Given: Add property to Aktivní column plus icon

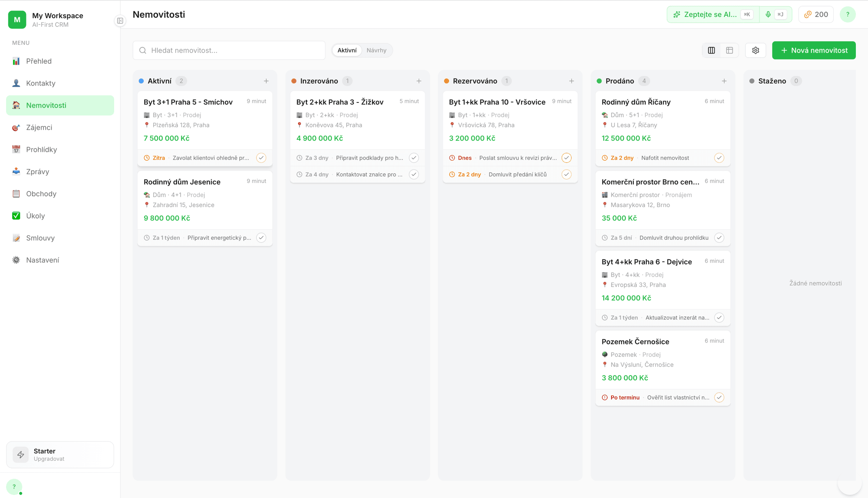Looking at the screenshot, I should 266,81.
